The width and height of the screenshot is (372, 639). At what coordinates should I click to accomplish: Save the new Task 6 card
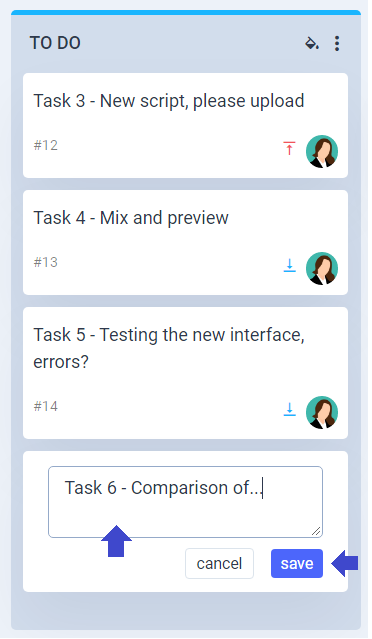(x=297, y=564)
